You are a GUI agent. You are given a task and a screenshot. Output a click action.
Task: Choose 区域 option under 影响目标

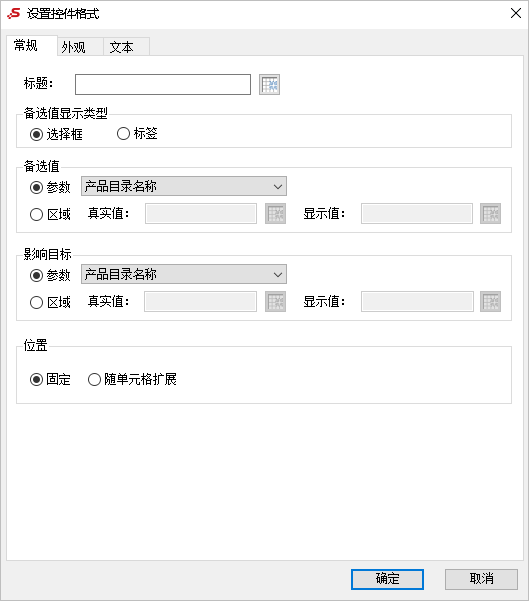tap(36, 302)
